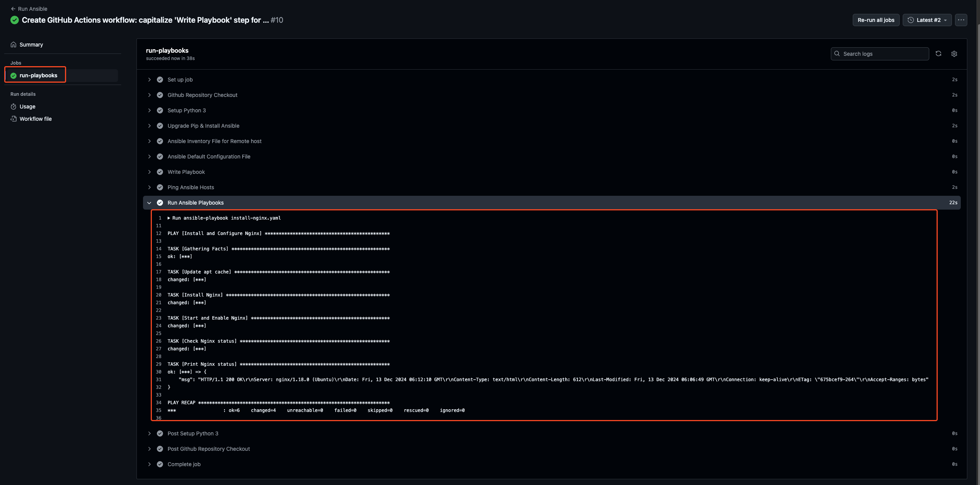Click the Workflow file icon
The image size is (980, 485).
(13, 119)
